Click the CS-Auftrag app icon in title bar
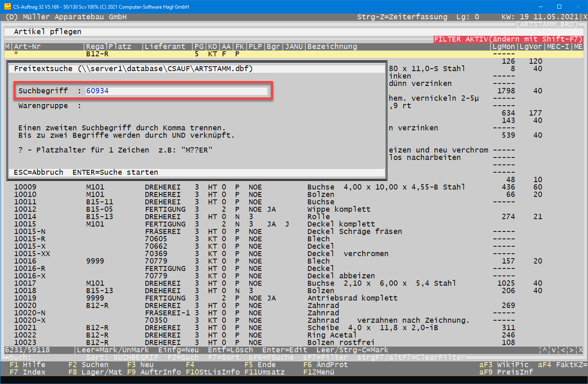Screen dimensions: 588x384 [7, 7]
